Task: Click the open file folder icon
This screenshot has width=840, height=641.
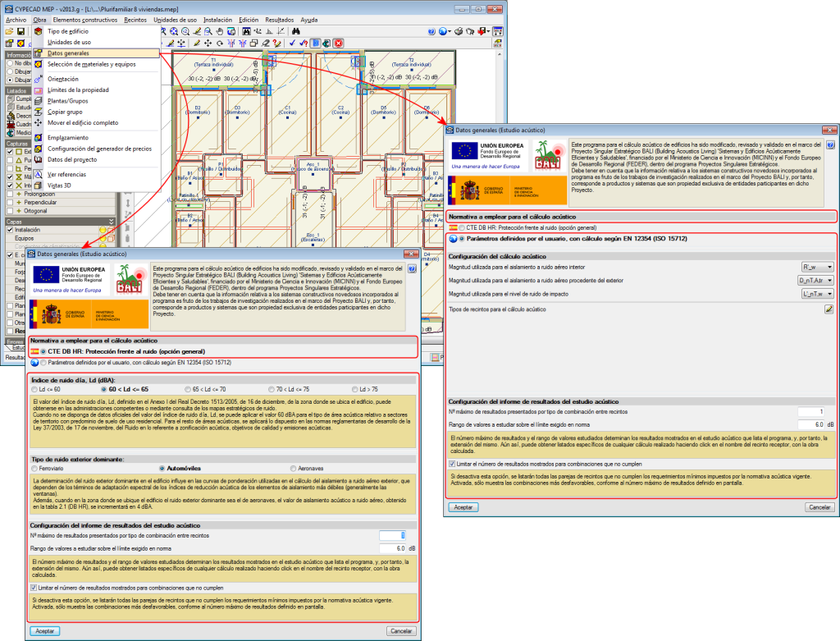Action: (x=9, y=32)
